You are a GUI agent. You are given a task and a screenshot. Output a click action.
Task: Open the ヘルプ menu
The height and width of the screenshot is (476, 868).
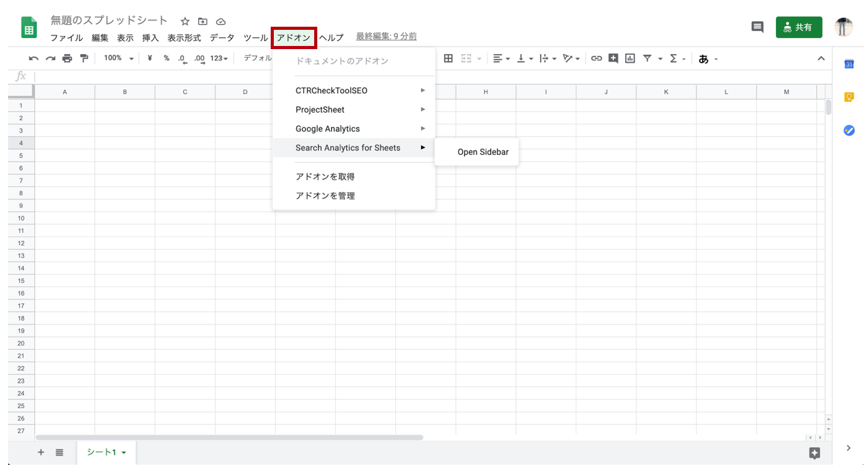(x=331, y=38)
